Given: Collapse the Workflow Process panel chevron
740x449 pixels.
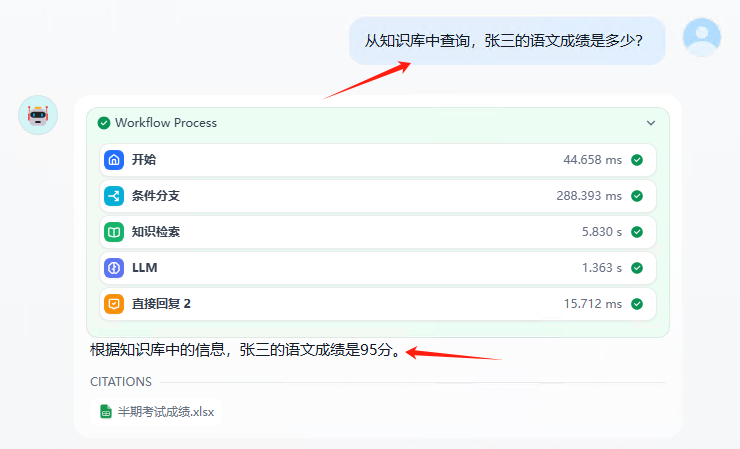Looking at the screenshot, I should click(651, 123).
